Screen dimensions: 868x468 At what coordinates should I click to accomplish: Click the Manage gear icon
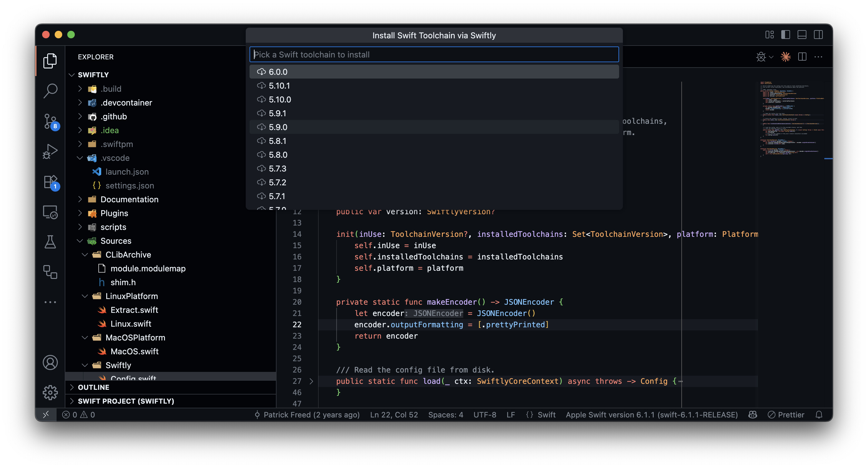coord(50,392)
